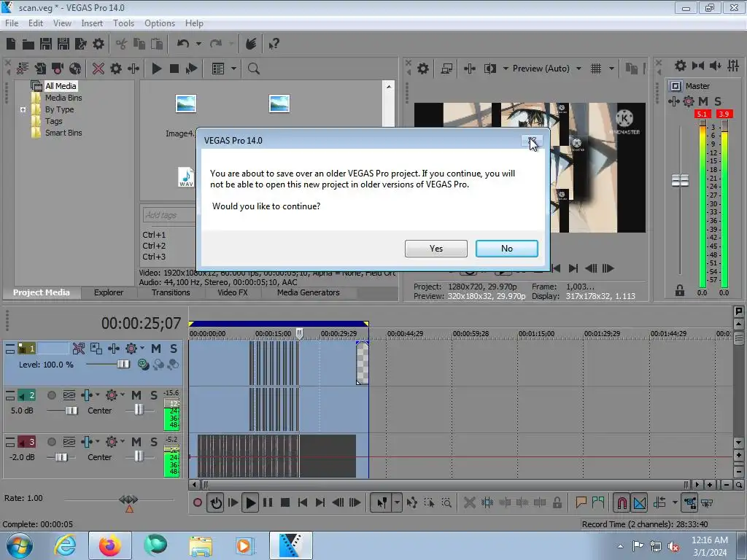Click the timeline Stop button
This screenshot has width=747, height=560.
tap(285, 503)
